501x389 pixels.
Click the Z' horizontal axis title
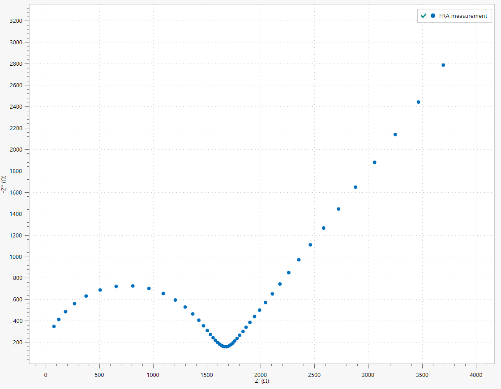pyautogui.click(x=262, y=381)
